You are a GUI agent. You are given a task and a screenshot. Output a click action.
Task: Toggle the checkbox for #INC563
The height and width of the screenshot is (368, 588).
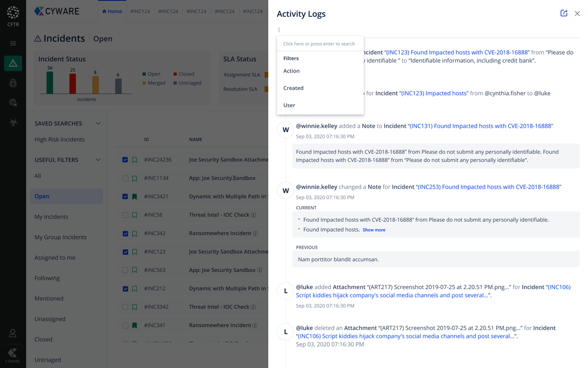(125, 270)
